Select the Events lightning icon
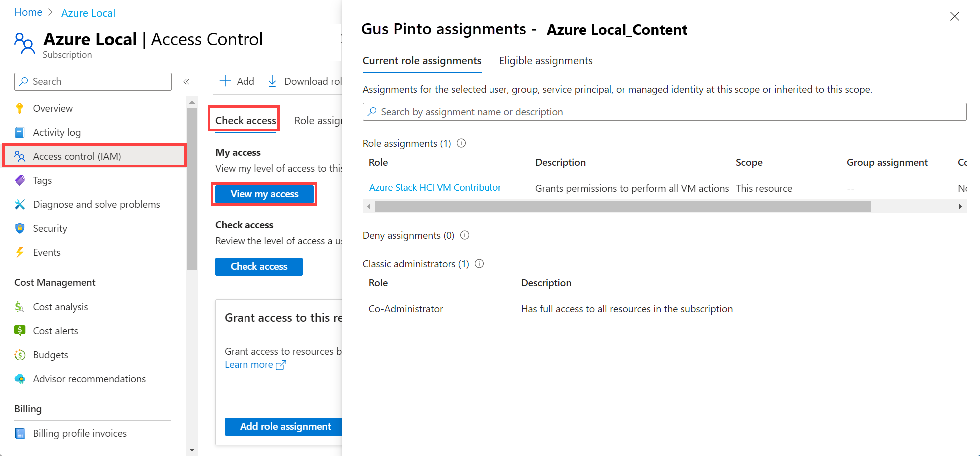This screenshot has width=980, height=456. point(20,252)
